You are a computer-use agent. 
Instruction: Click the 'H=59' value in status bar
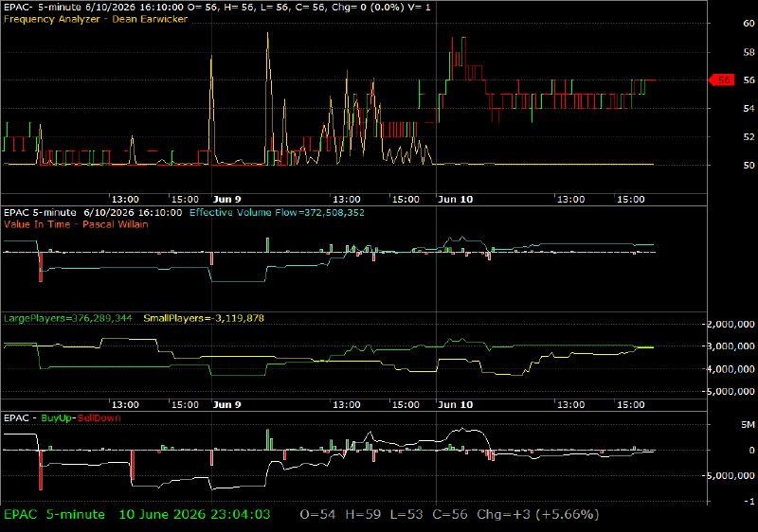tap(363, 515)
